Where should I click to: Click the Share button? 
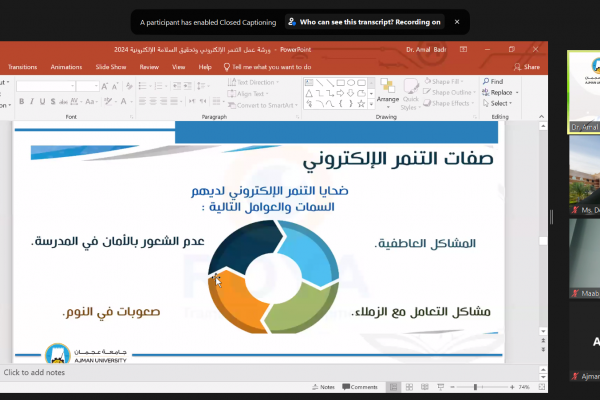click(x=527, y=67)
